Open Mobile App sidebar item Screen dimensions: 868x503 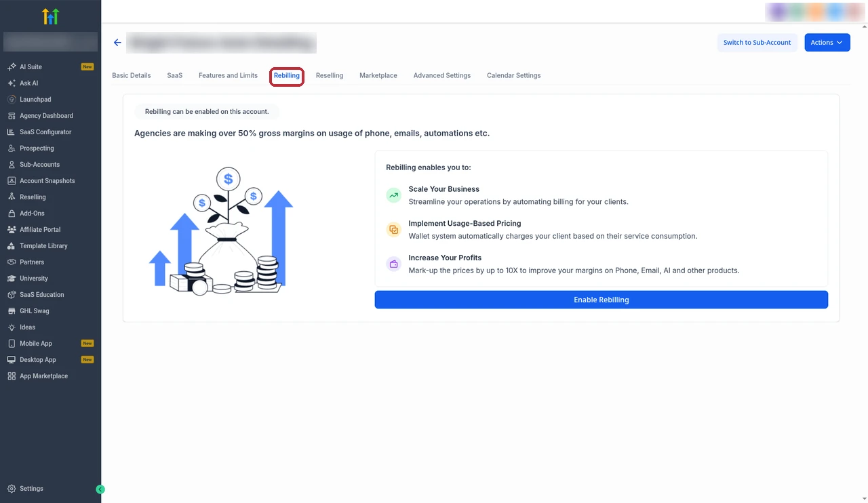tap(50, 344)
